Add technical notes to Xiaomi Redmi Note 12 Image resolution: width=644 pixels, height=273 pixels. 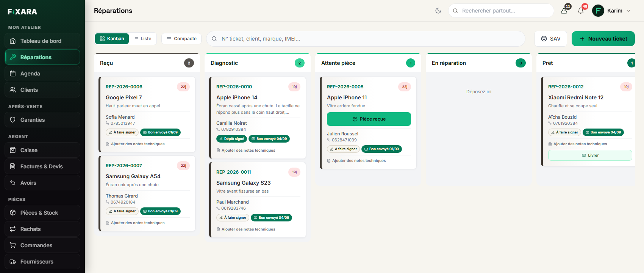[x=578, y=144]
